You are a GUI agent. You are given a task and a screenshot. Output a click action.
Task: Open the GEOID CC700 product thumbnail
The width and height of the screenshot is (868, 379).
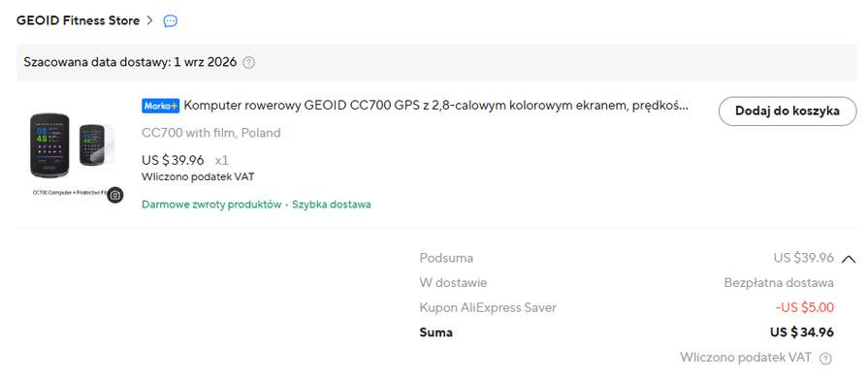[74, 153]
